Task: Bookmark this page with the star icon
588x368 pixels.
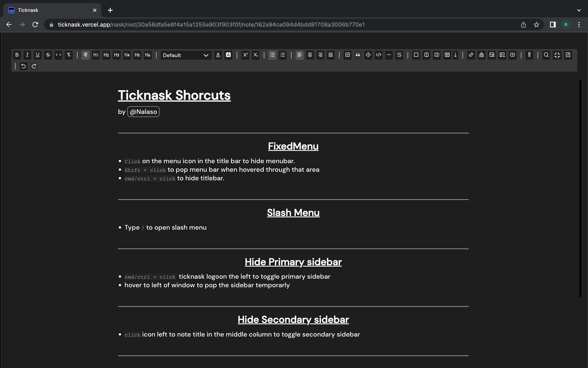Action: [537, 25]
